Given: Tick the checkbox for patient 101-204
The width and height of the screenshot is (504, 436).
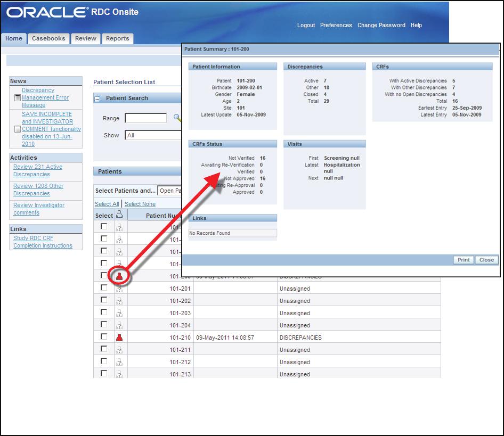Looking at the screenshot, I should tap(104, 324).
